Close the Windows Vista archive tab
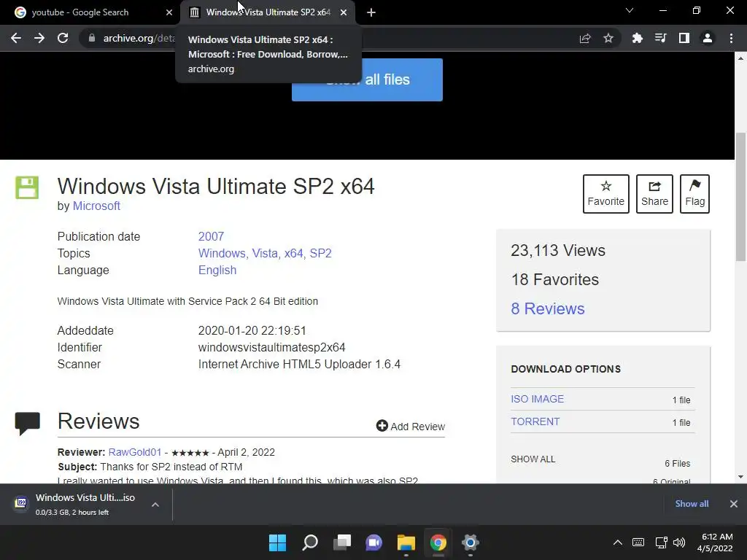Viewport: 747px width, 560px height. (x=344, y=12)
